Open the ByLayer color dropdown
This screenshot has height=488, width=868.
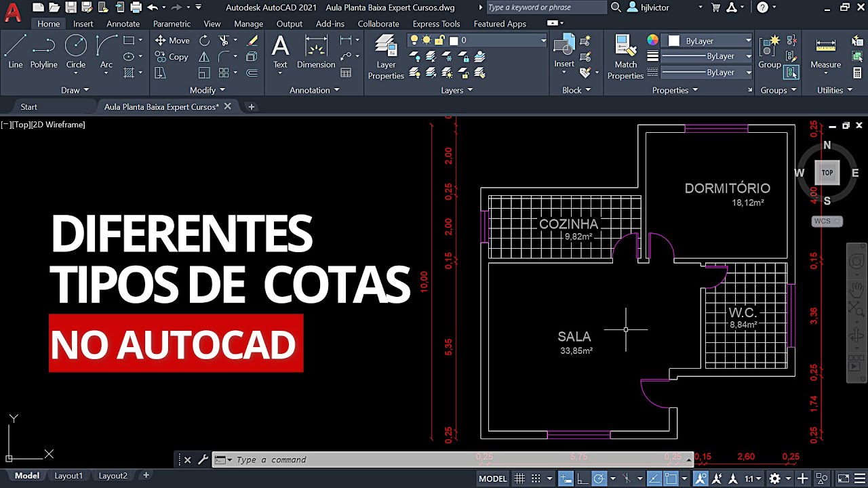point(748,41)
